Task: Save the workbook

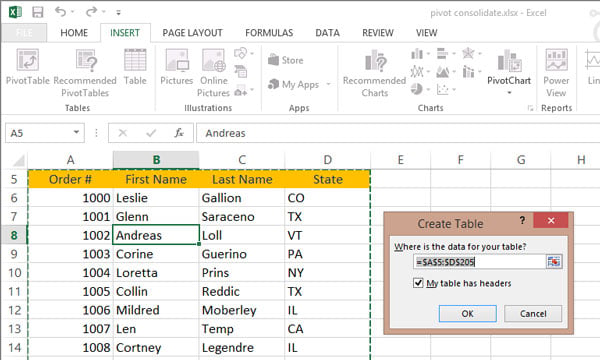Action: click(38, 12)
